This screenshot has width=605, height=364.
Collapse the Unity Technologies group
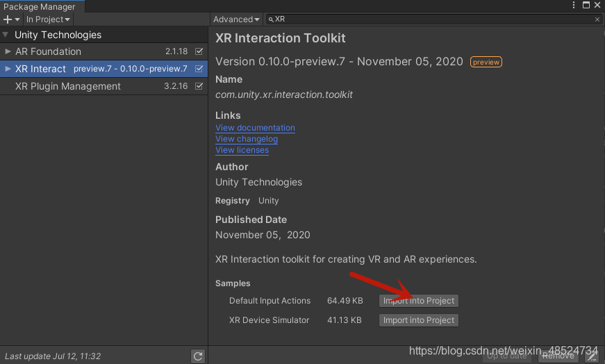(x=6, y=35)
